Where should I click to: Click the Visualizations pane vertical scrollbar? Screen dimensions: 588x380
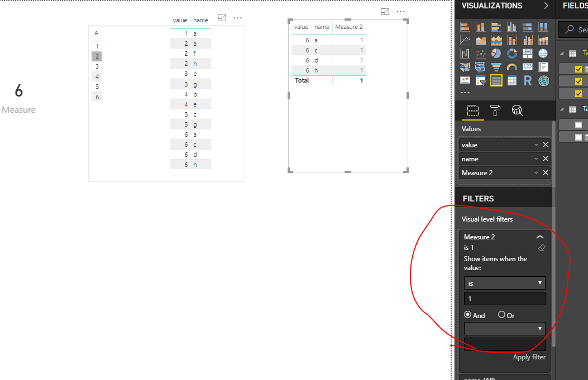click(553, 234)
